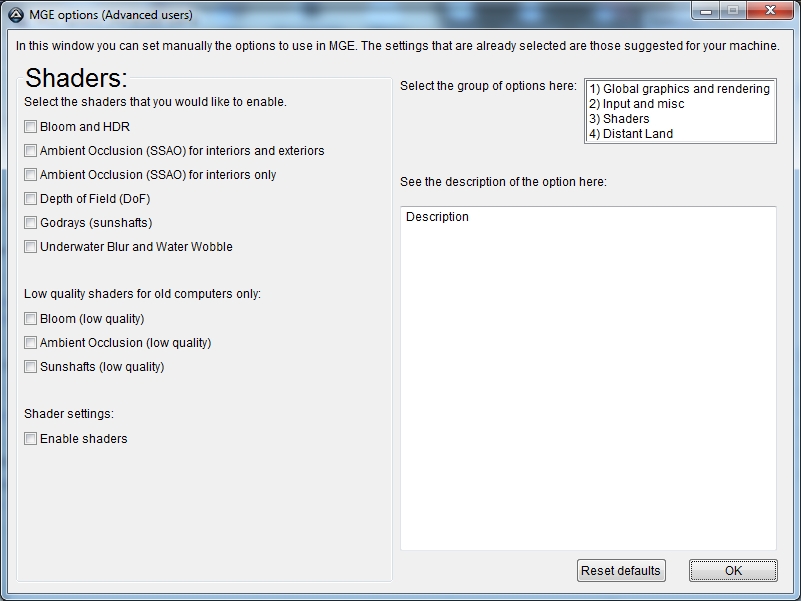Click the MGE app icon in title bar
801x601 pixels.
click(15, 15)
